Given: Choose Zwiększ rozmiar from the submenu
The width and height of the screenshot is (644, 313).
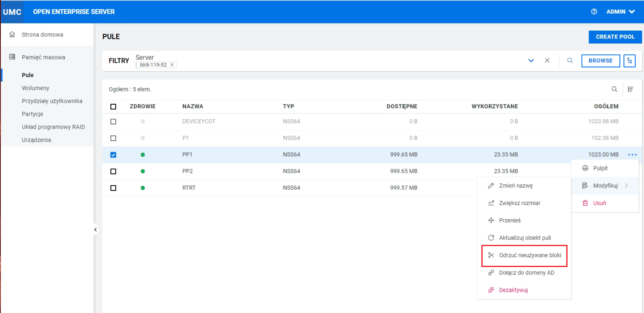Looking at the screenshot, I should pos(520,203).
